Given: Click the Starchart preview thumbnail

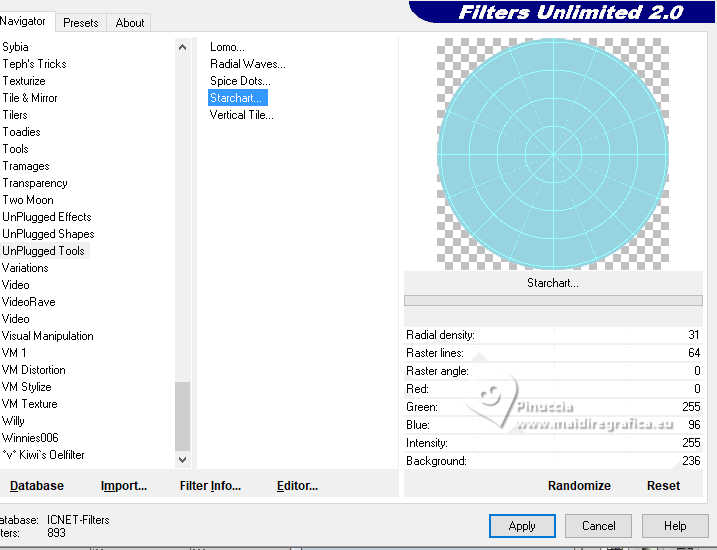Looking at the screenshot, I should point(553,153).
